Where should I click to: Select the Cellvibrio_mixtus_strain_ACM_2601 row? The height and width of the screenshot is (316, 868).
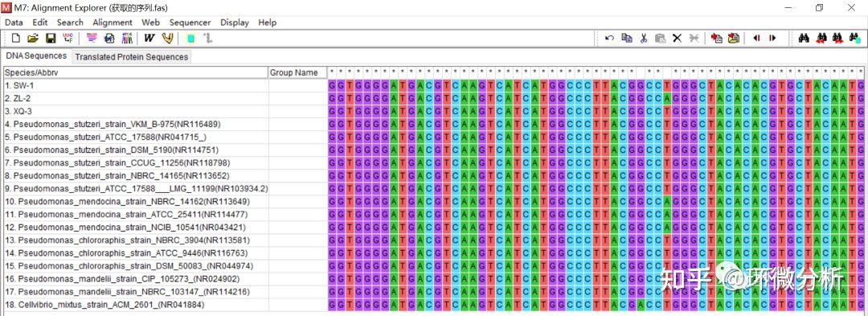136,305
